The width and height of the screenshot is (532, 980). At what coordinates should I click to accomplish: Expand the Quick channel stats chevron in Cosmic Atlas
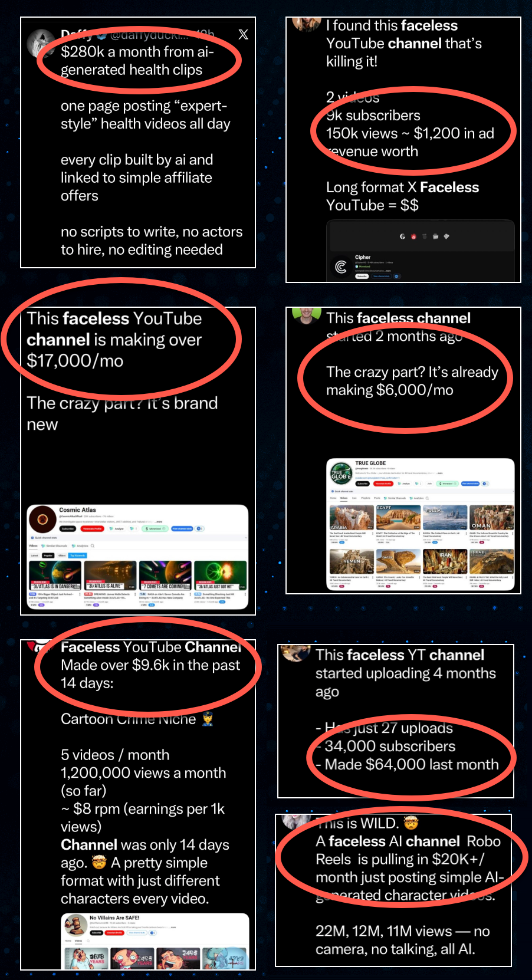245,538
